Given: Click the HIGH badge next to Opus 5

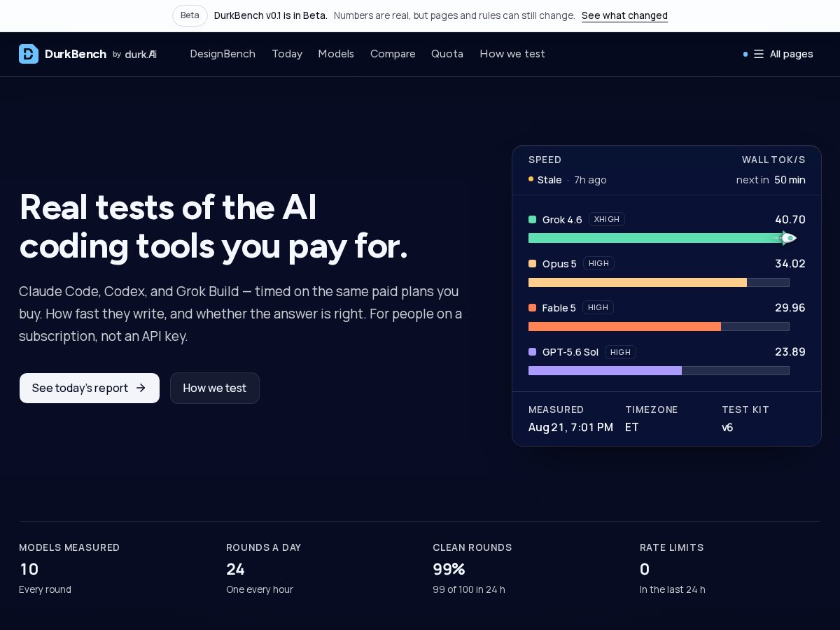Looking at the screenshot, I should 599,263.
